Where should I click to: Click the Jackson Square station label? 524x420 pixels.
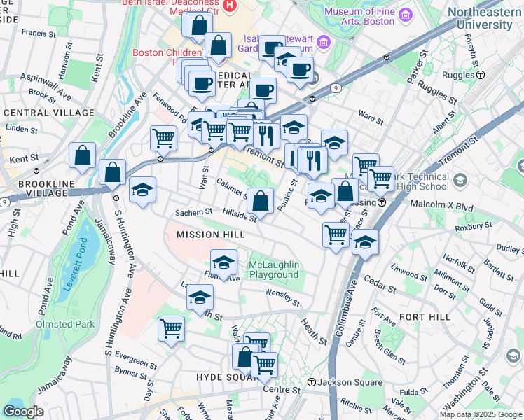[x=350, y=382]
